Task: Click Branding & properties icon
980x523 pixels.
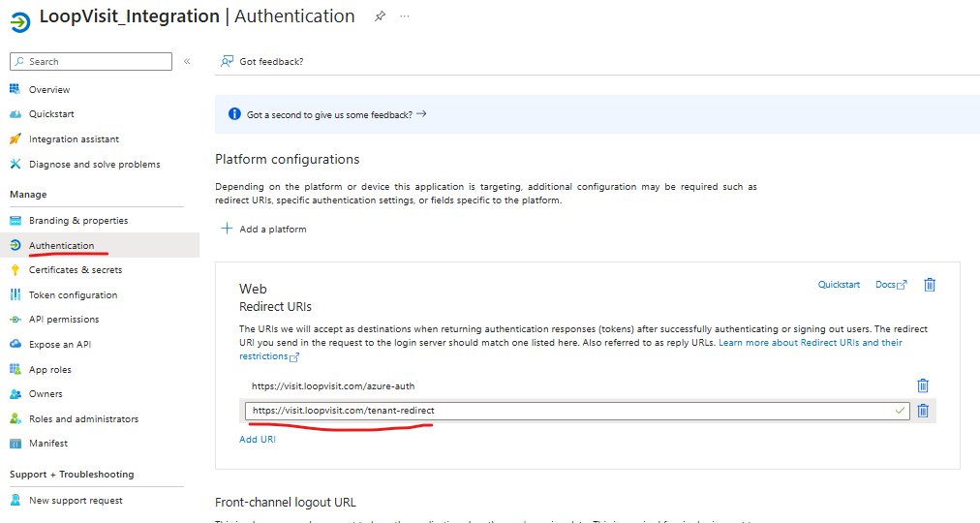Action: (15, 220)
